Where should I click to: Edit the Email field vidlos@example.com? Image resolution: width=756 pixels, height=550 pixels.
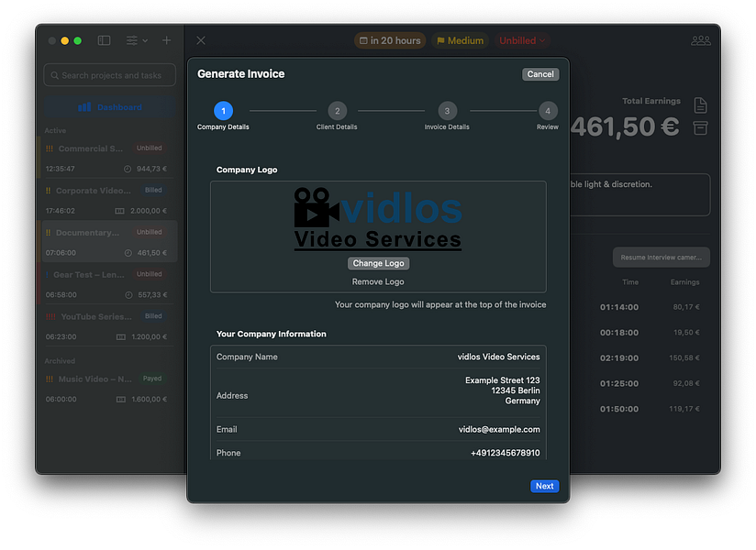tap(499, 429)
